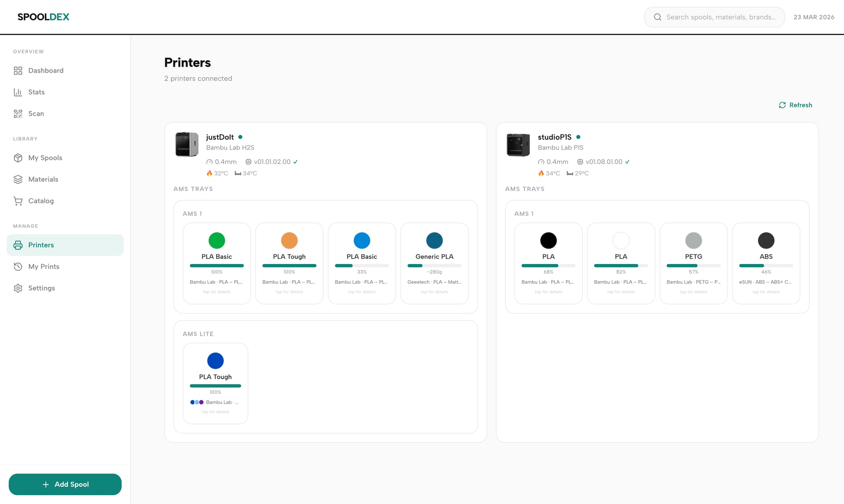The image size is (844, 504).
Task: Focus the spool search field
Action: [720, 17]
